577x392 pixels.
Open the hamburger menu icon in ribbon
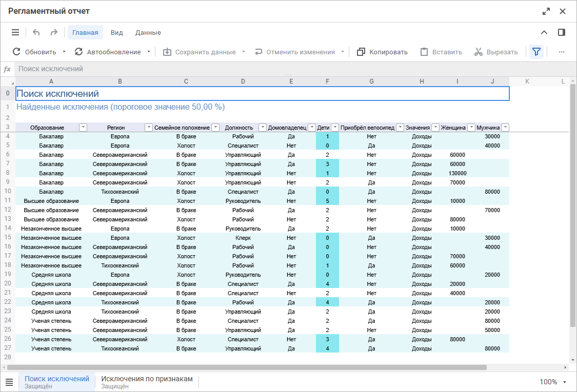(15, 32)
